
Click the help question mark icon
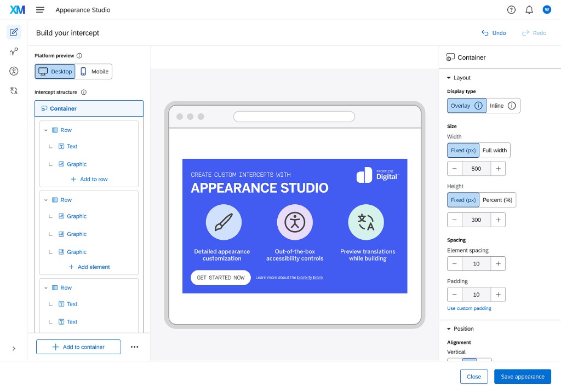click(511, 9)
